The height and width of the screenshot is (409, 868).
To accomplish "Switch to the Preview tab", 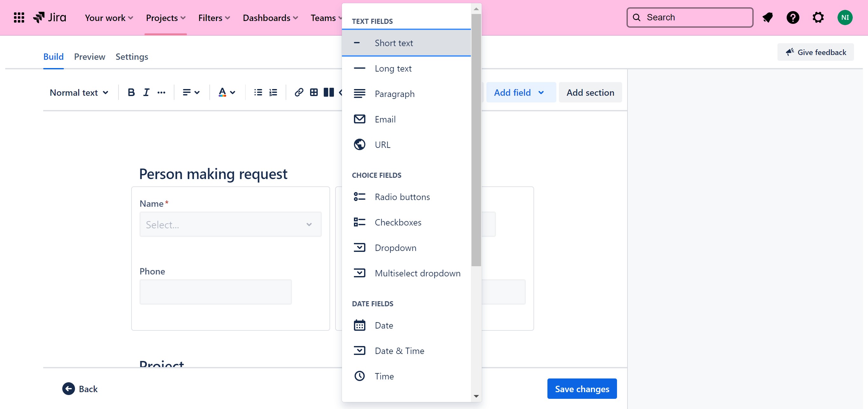I will tap(89, 57).
